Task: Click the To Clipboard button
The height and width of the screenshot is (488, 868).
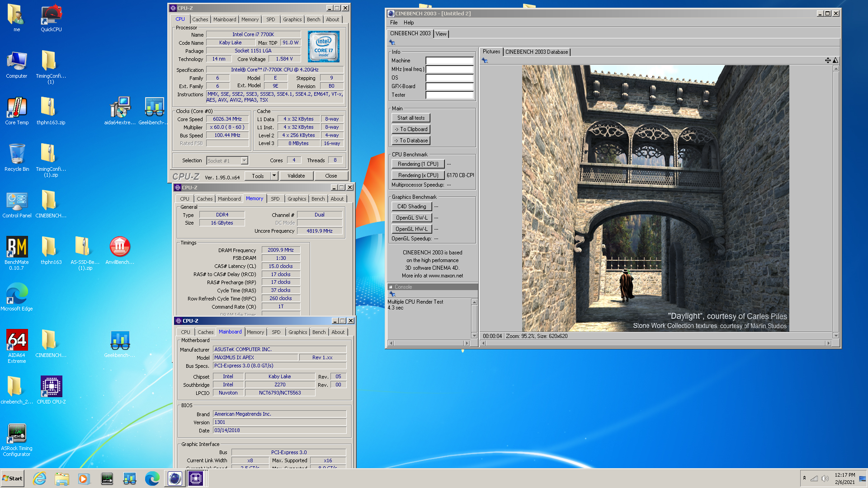Action: [411, 129]
